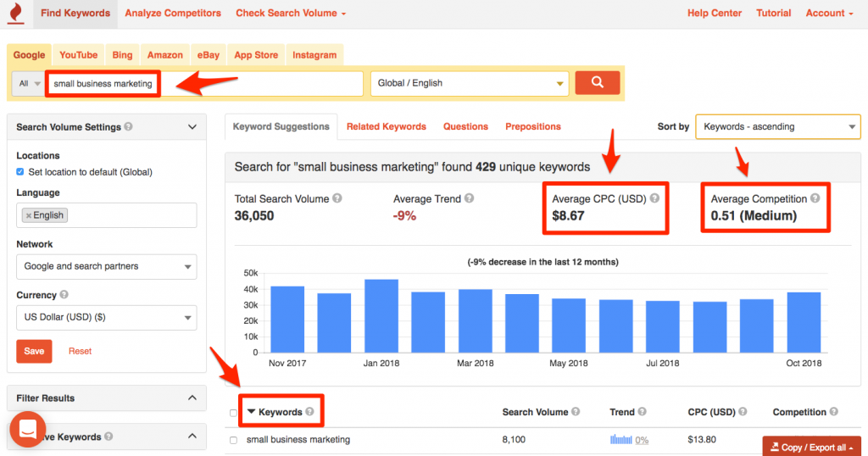This screenshot has height=456, width=868.
Task: Click the 36,050 total search volume value
Action: [x=254, y=216]
